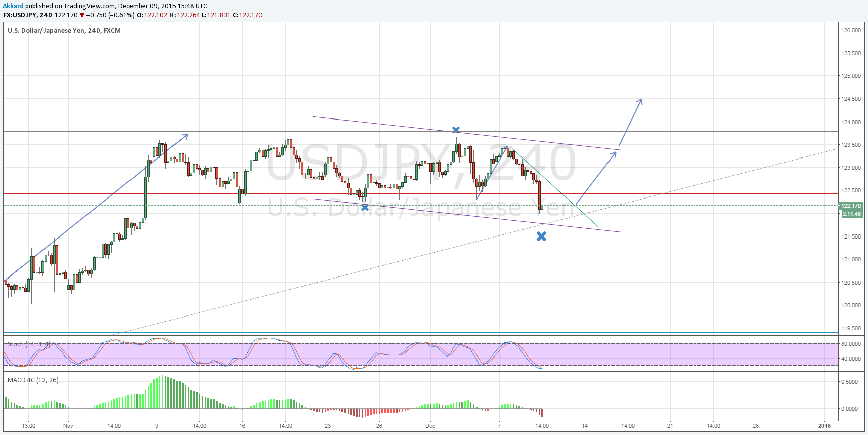Open the Akkard author link
This screenshot has width=868, height=435.
13,6
